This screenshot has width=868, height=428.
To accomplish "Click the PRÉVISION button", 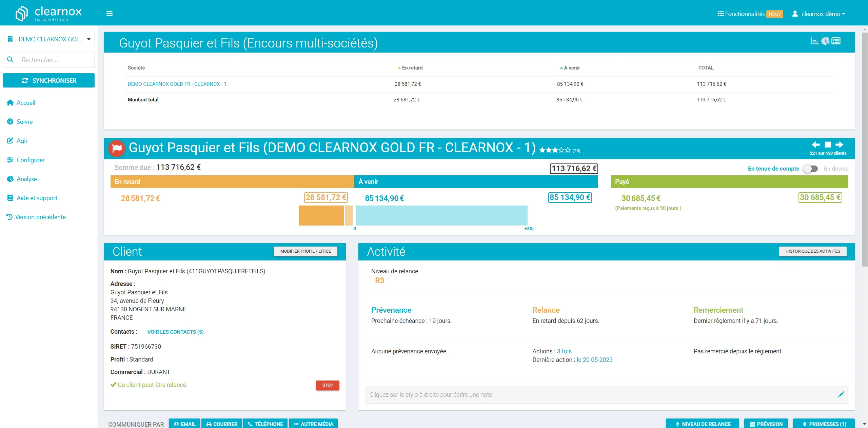I will point(766,424).
